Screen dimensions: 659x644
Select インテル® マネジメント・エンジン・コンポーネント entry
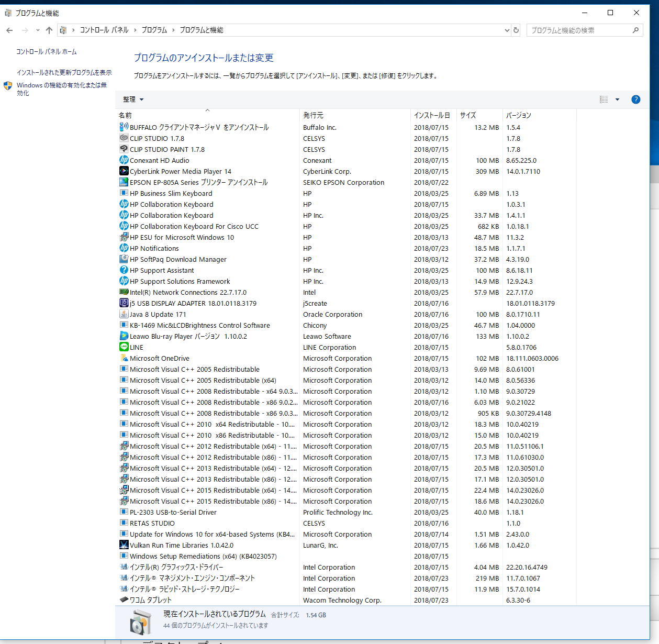(x=192, y=579)
